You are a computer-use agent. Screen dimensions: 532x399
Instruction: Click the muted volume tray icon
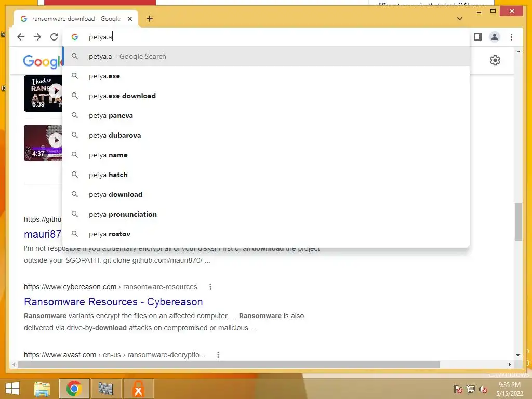click(483, 389)
